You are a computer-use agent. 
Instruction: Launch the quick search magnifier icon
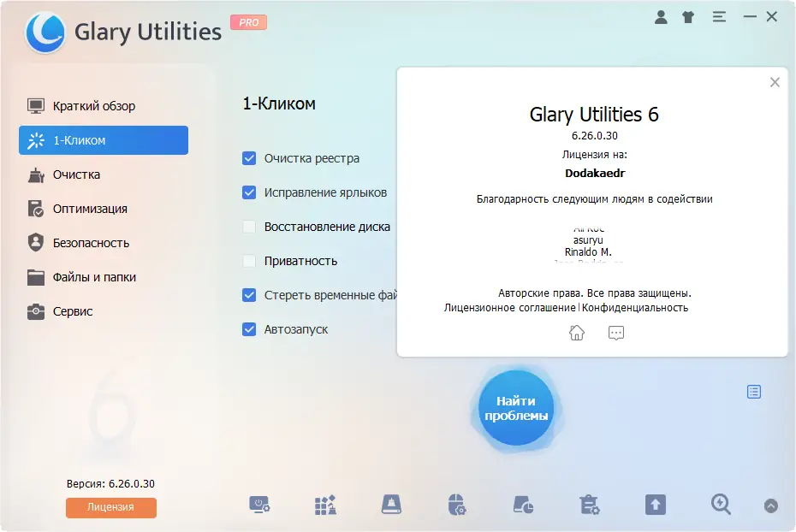click(x=721, y=505)
